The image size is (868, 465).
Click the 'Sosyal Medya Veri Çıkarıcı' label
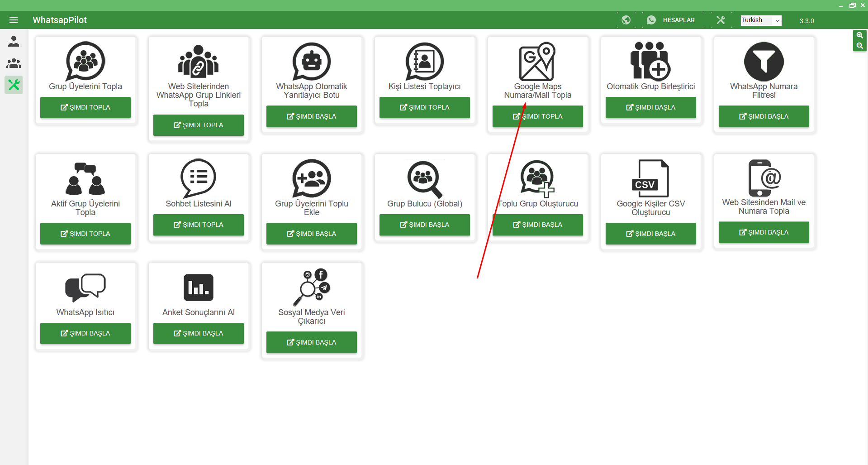312,316
